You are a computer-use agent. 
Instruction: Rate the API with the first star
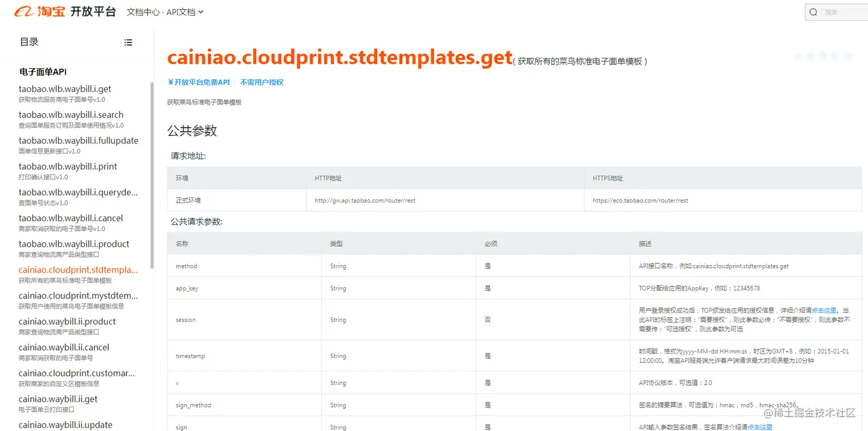click(x=799, y=56)
